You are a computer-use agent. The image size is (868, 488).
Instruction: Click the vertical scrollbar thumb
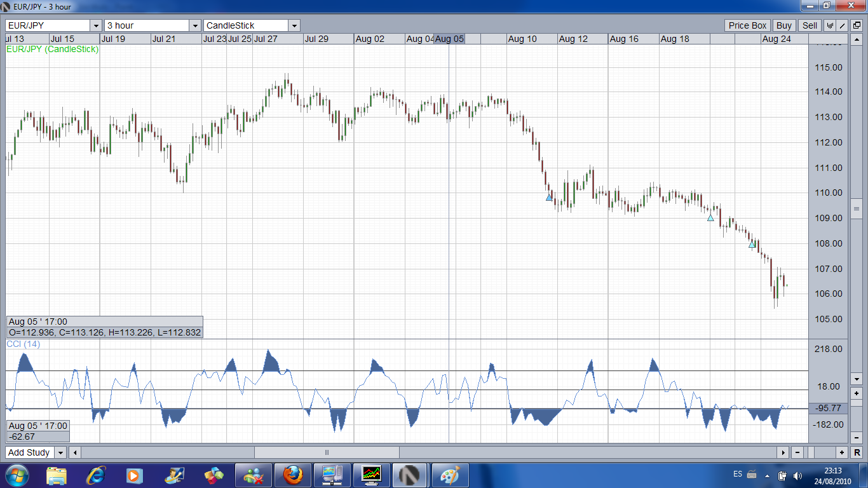(x=857, y=208)
